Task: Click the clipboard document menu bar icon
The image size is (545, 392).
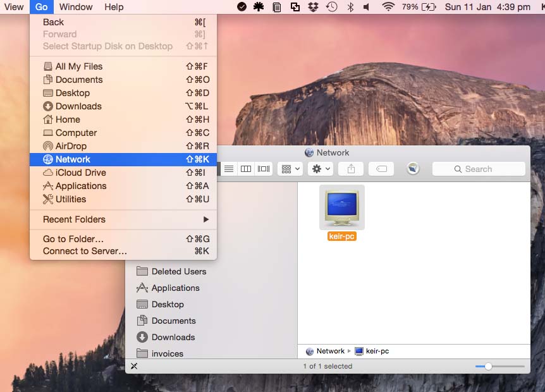Action: click(277, 7)
